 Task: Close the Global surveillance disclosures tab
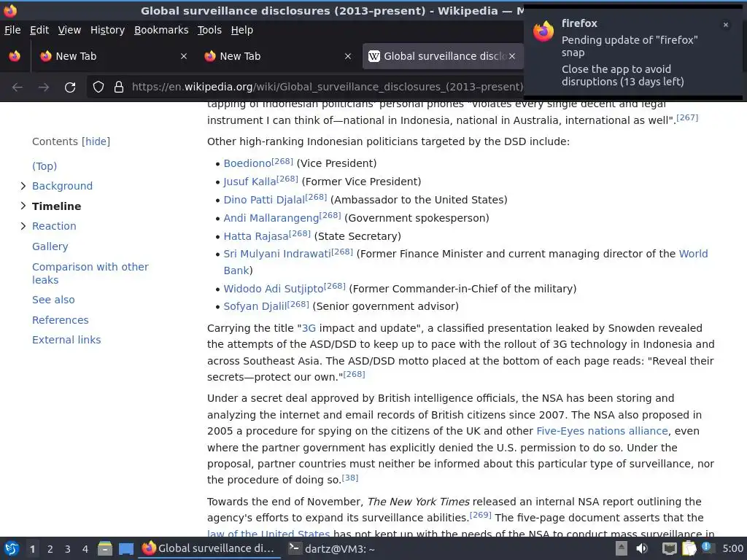coord(512,56)
